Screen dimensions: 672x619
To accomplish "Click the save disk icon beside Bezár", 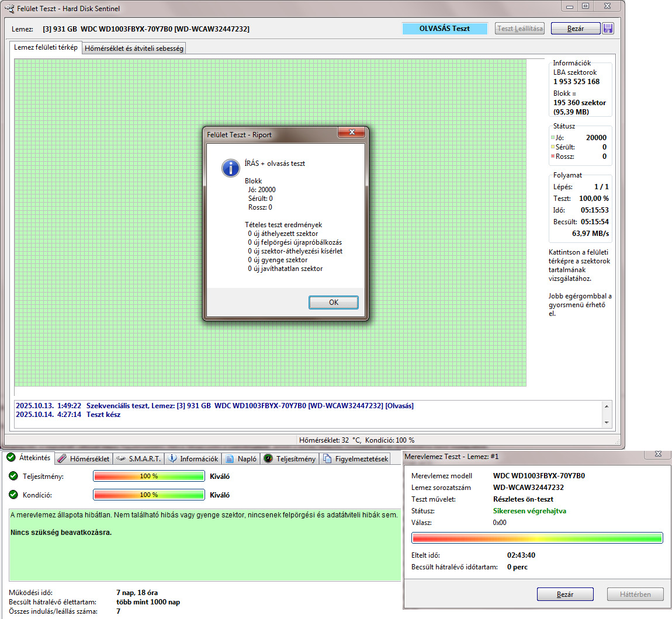I will click(608, 28).
